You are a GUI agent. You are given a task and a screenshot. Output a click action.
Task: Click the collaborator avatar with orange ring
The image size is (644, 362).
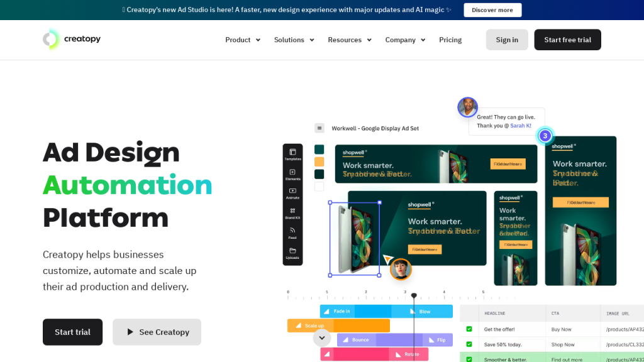pyautogui.click(x=401, y=270)
